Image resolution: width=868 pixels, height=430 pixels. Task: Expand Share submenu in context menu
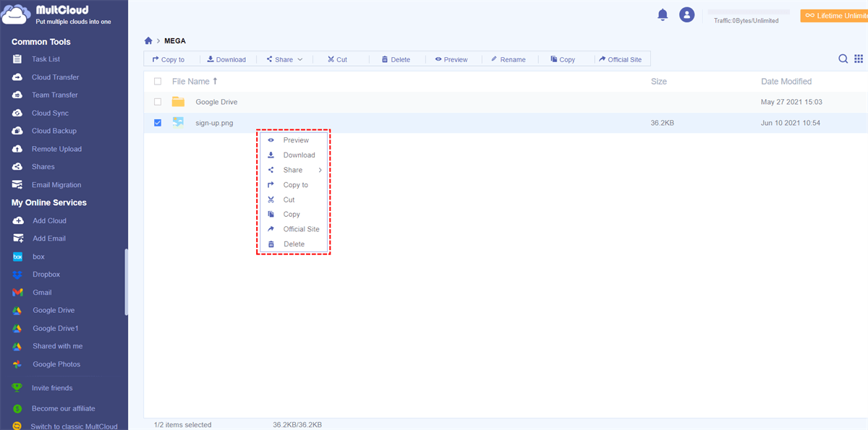click(x=294, y=170)
